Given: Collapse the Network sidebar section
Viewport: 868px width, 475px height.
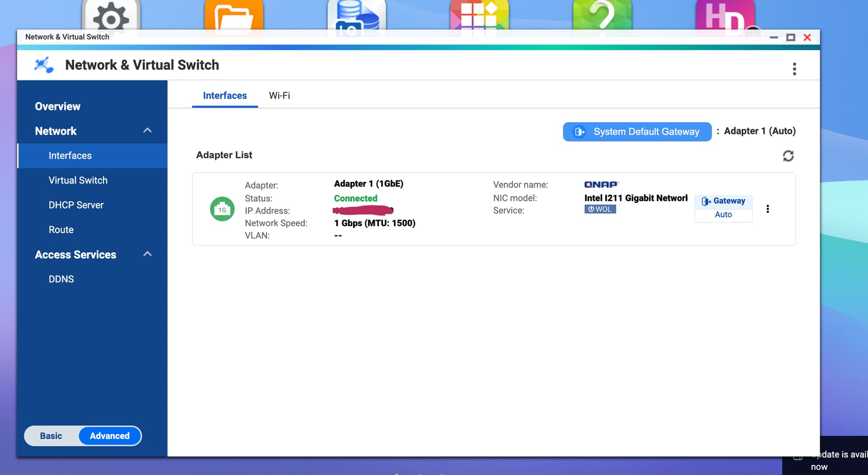Looking at the screenshot, I should pyautogui.click(x=147, y=130).
